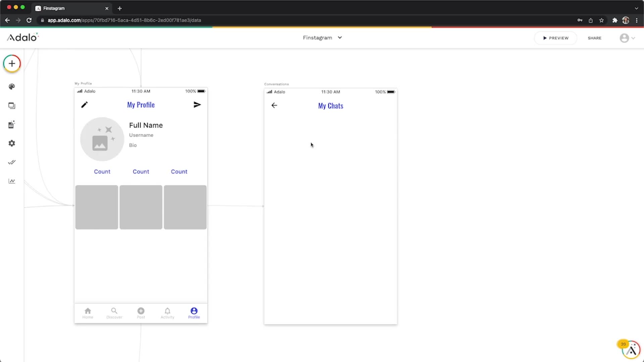The image size is (644, 362).
Task: Click the SHARE button
Action: click(594, 38)
